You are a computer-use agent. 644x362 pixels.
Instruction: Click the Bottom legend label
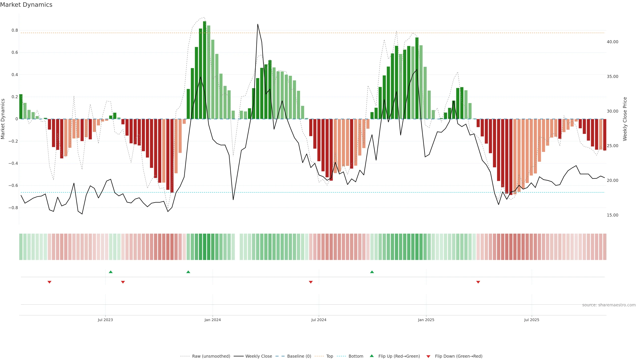(356, 356)
